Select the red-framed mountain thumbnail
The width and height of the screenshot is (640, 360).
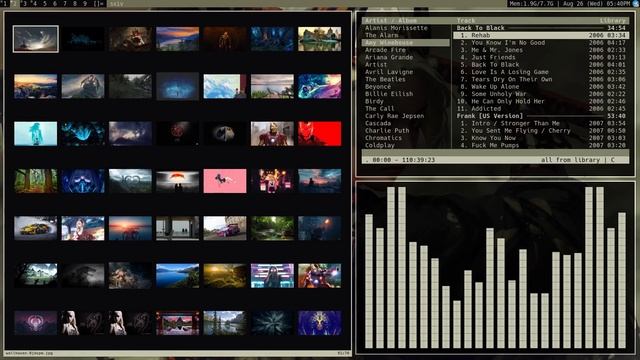(x=178, y=323)
